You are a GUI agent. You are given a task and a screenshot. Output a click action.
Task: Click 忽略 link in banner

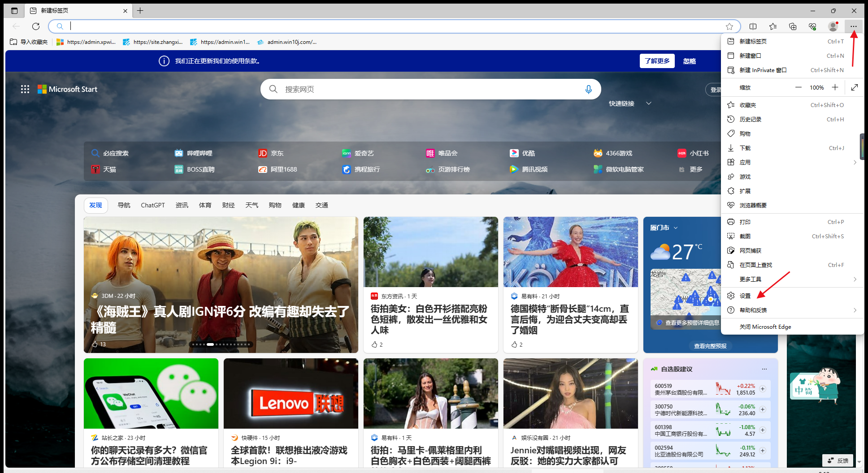point(689,61)
